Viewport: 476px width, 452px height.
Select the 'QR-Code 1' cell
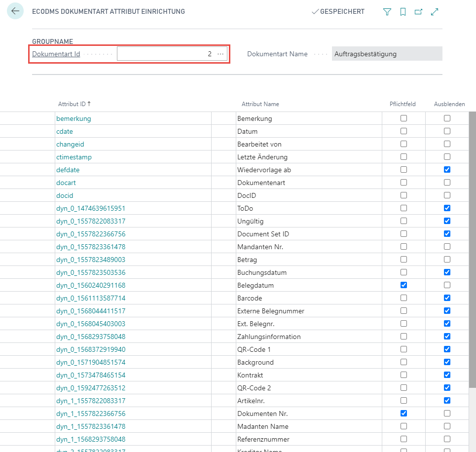(309, 349)
